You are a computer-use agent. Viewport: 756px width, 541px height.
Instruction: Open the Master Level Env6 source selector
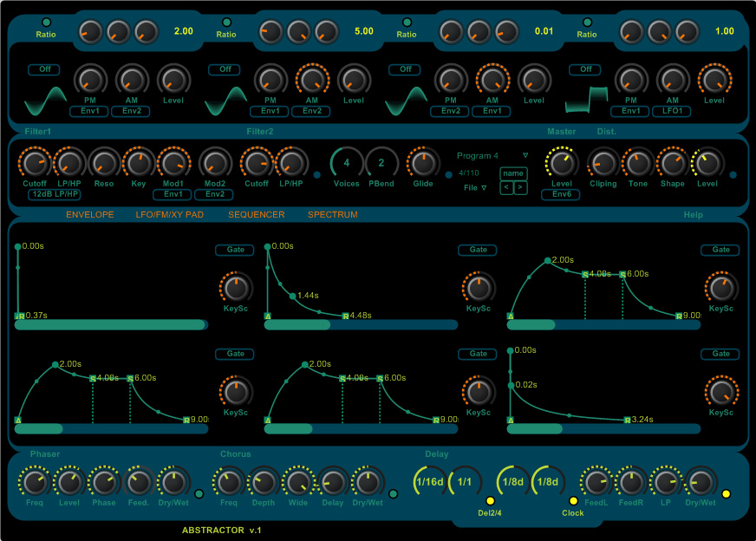click(562, 194)
